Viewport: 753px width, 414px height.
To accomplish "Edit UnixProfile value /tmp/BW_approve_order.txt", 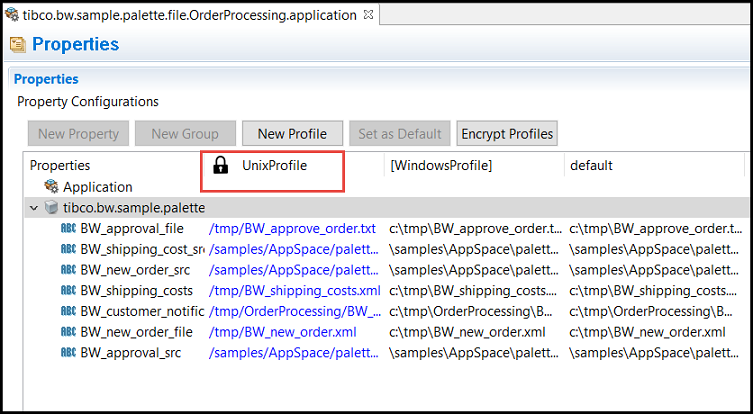I will [x=292, y=229].
